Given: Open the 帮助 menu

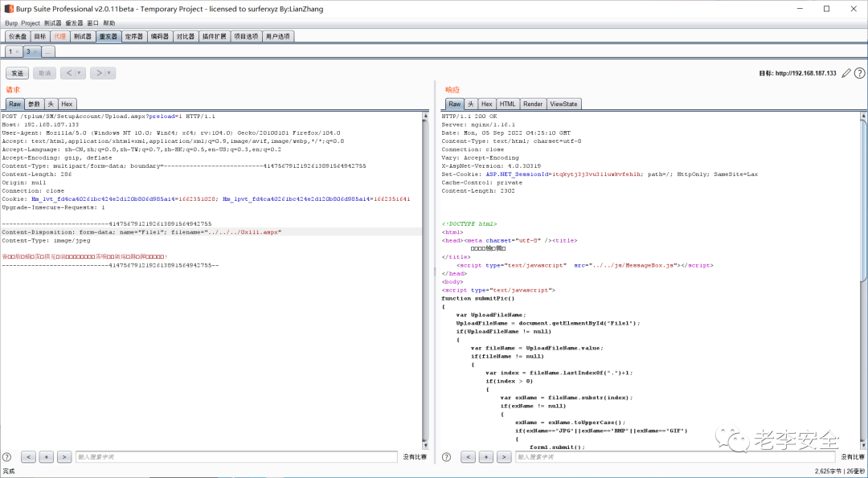Looking at the screenshot, I should (109, 23).
